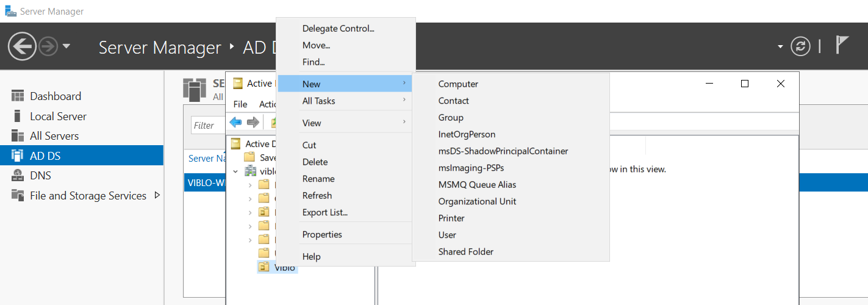Click the Server Manager refresh icon
868x305 pixels.
pyautogui.click(x=800, y=46)
